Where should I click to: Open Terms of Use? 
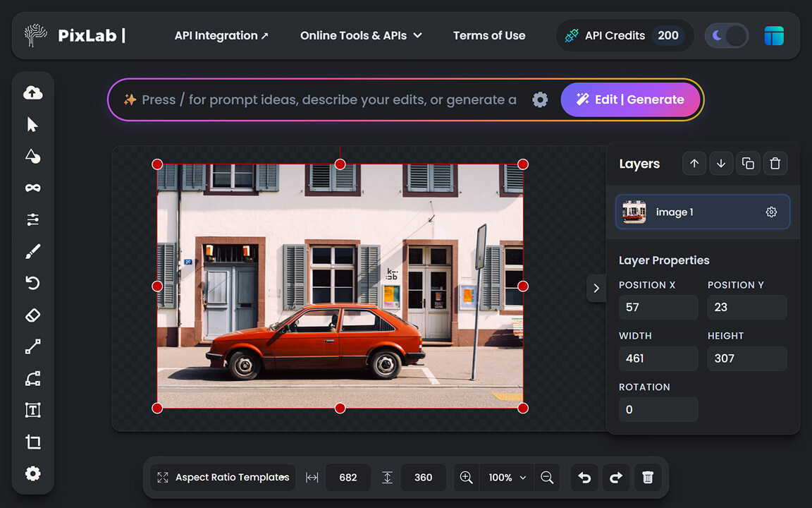coord(489,35)
